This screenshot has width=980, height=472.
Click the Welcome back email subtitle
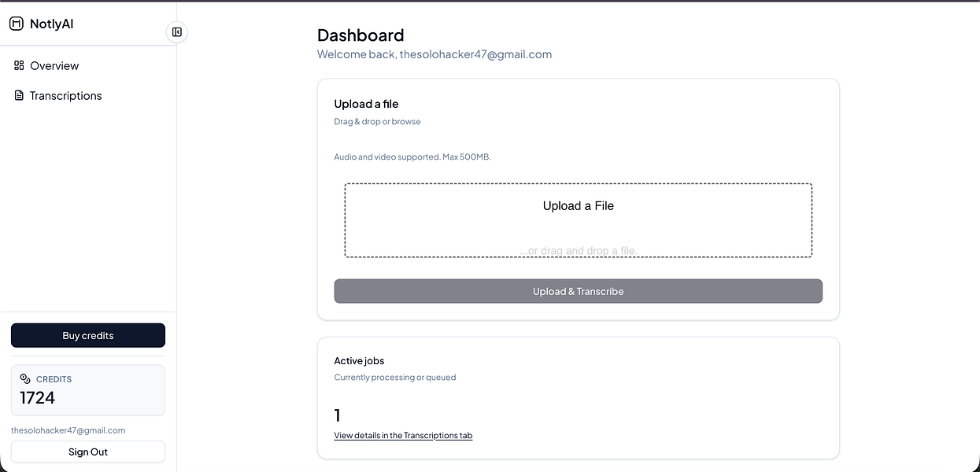click(435, 54)
